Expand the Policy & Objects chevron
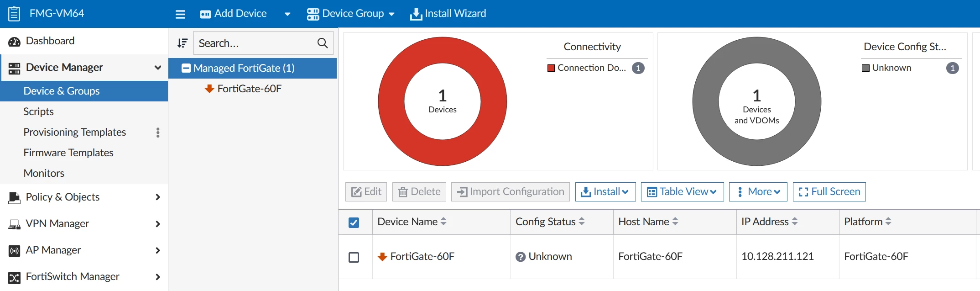This screenshot has height=291, width=980. click(x=158, y=197)
